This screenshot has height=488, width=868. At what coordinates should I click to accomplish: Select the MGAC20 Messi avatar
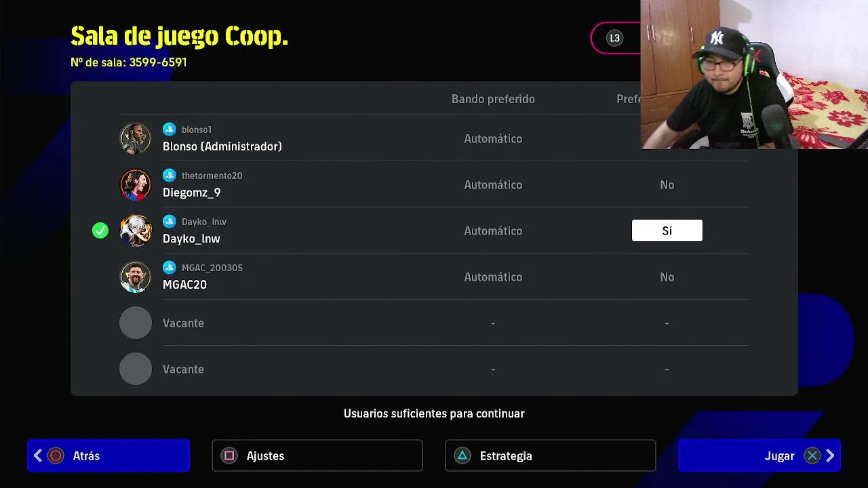click(x=136, y=277)
